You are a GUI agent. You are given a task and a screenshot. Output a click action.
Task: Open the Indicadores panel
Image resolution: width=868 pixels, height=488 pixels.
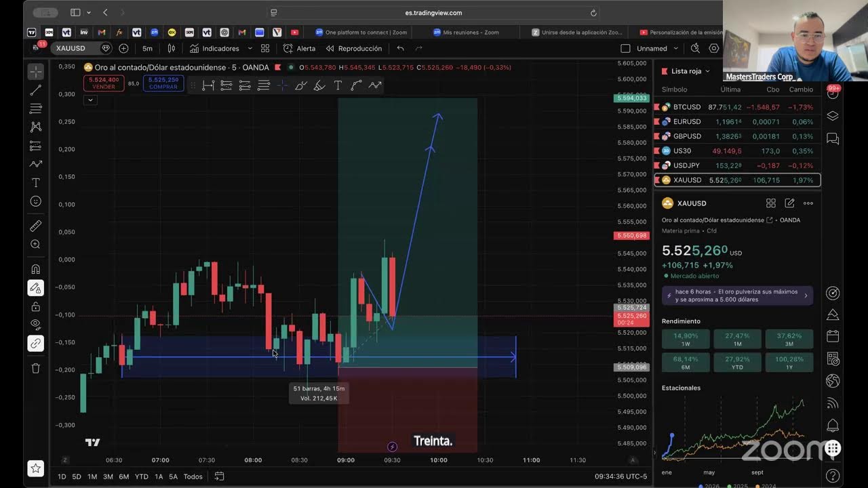pos(214,48)
